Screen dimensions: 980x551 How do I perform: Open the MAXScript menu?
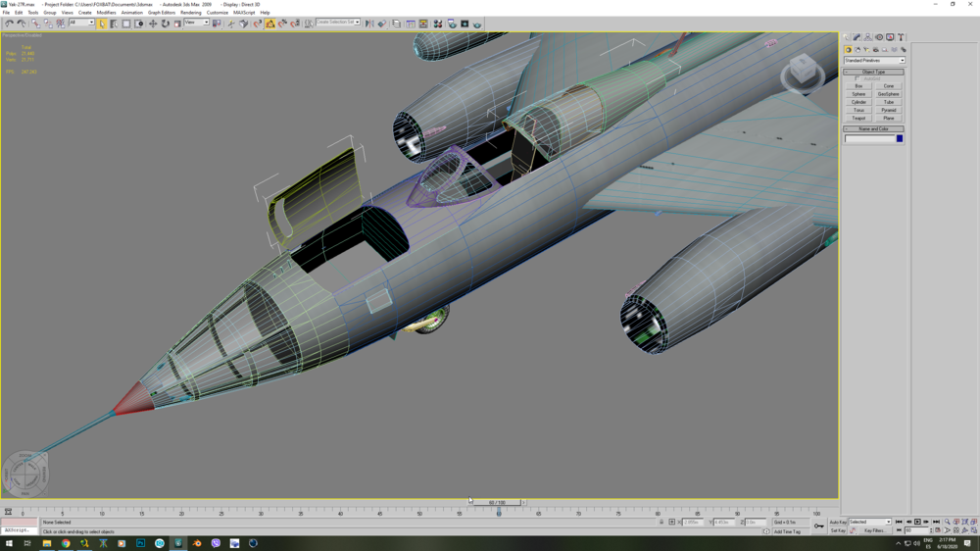[244, 13]
